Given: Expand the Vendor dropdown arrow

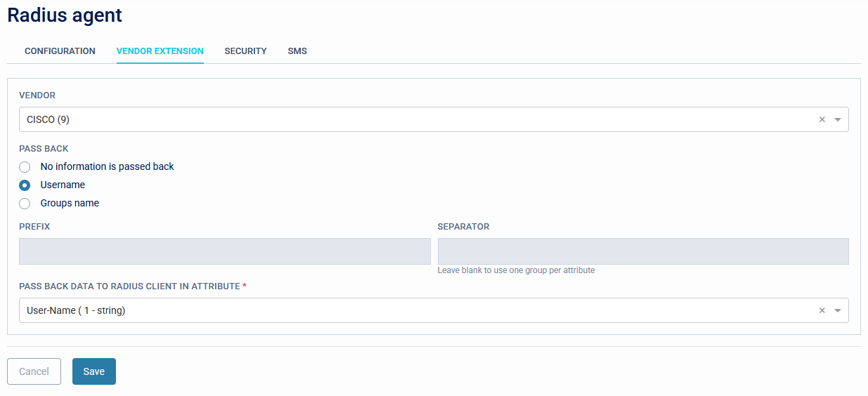Looking at the screenshot, I should coord(837,119).
